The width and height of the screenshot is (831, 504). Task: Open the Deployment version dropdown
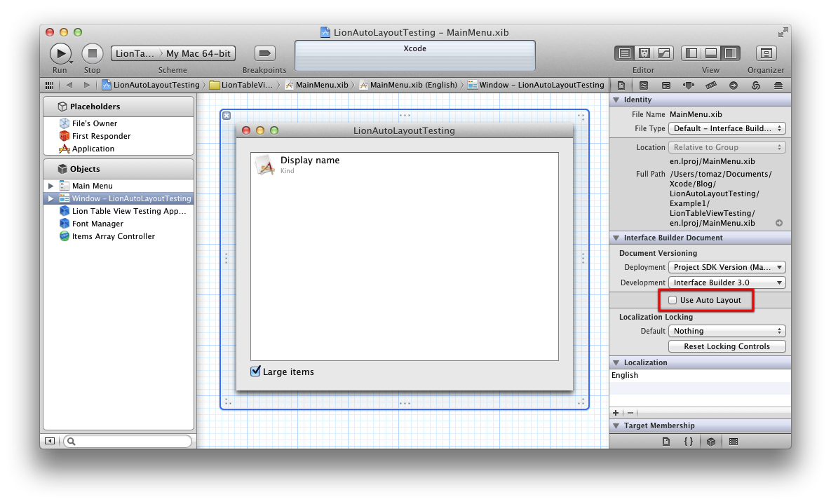click(727, 267)
